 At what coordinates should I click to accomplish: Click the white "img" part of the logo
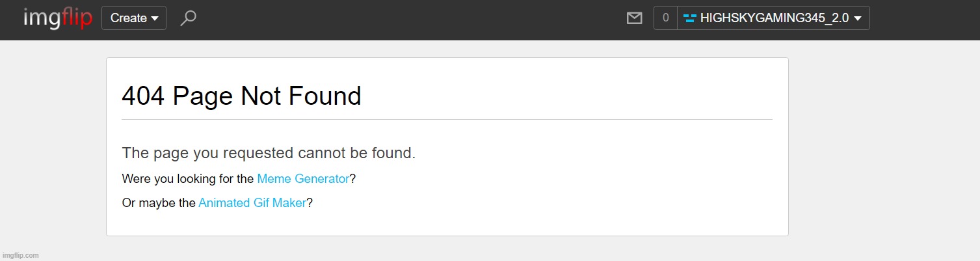click(x=43, y=20)
